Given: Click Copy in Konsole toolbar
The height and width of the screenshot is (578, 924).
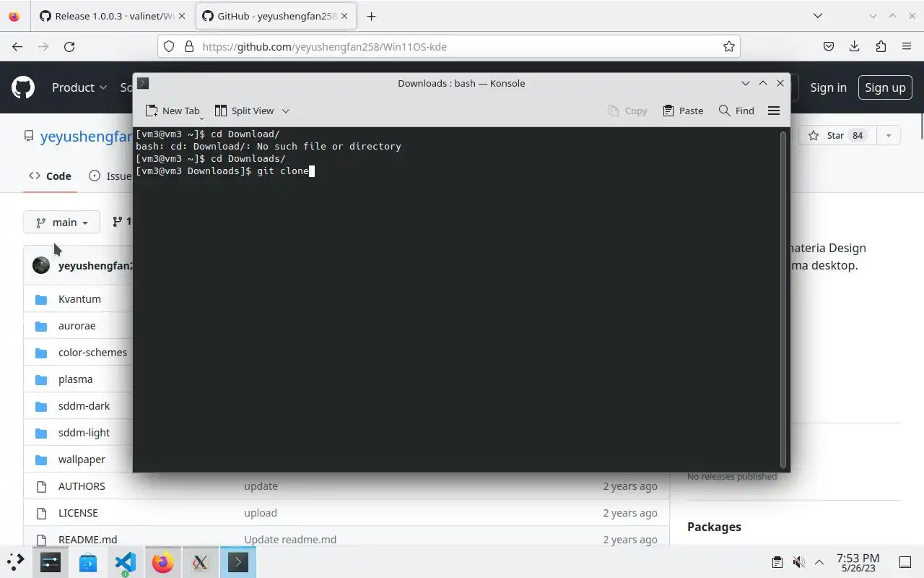Looking at the screenshot, I should (x=627, y=111).
